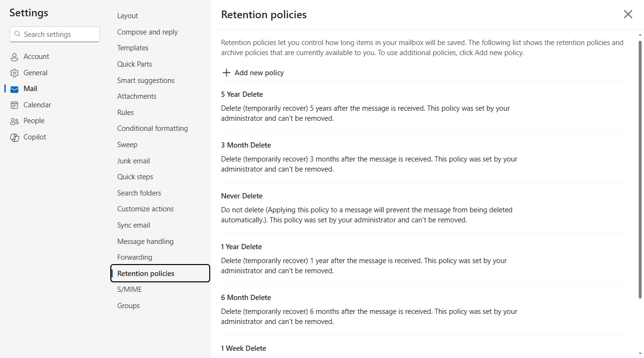Open the S/MIME settings page
The width and height of the screenshot is (644, 358).
coord(130,289)
